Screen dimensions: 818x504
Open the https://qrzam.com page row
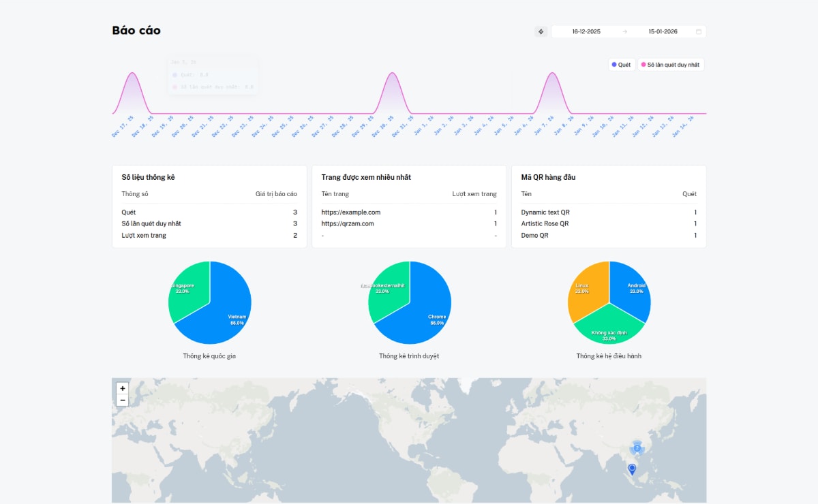(x=348, y=223)
